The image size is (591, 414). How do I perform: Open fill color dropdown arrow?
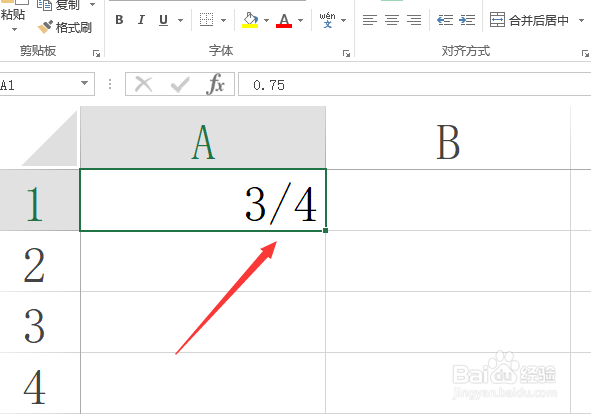(266, 20)
